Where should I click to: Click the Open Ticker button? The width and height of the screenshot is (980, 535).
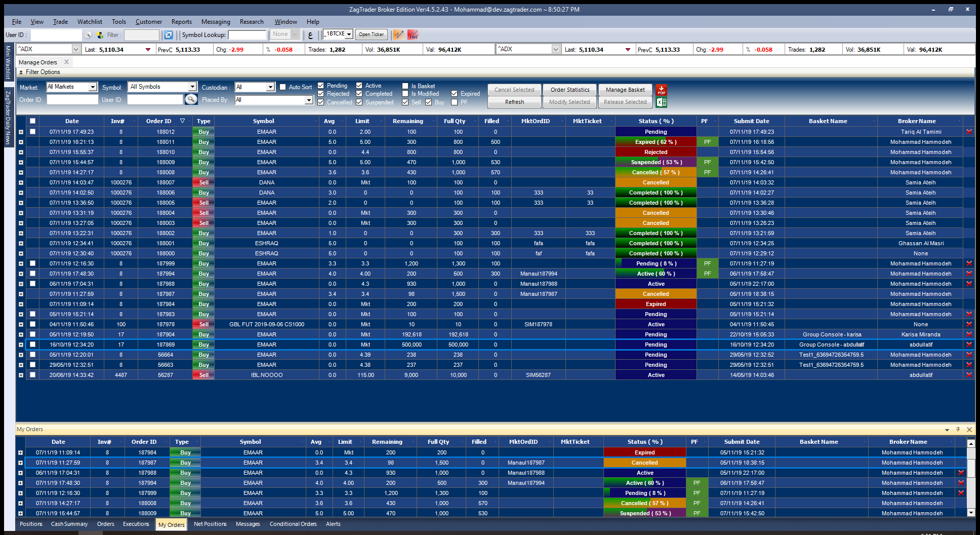pos(372,34)
